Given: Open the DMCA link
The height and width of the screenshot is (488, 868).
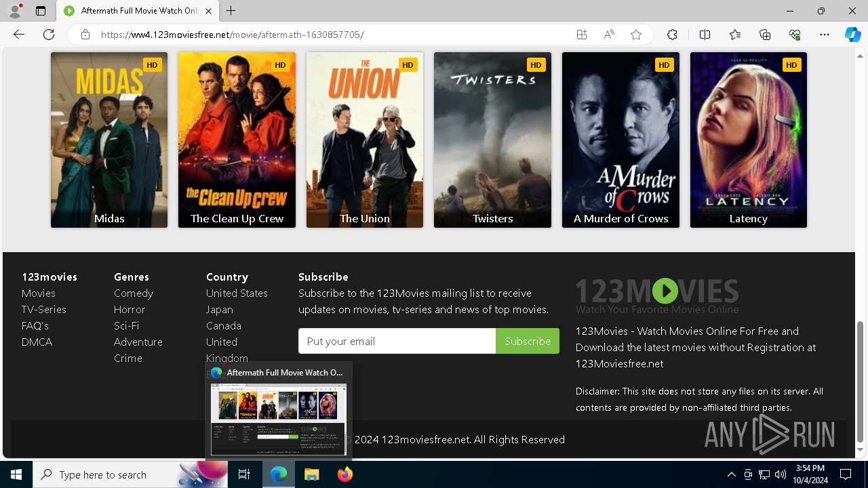Looking at the screenshot, I should coord(37,342).
